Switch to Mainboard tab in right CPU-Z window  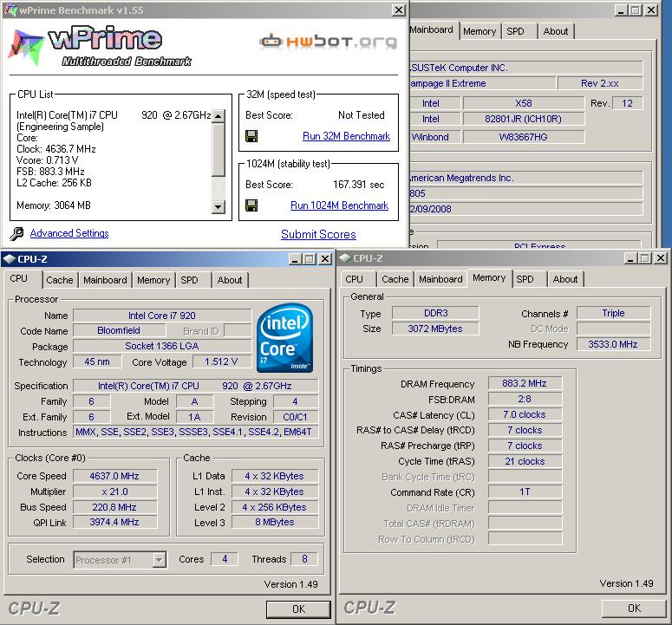point(440,279)
